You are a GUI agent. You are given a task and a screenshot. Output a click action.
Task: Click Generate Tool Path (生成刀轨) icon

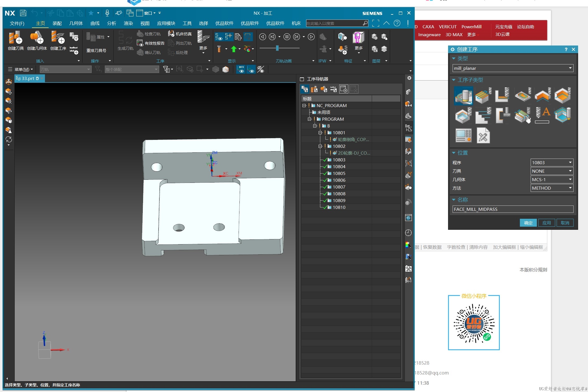point(125,41)
